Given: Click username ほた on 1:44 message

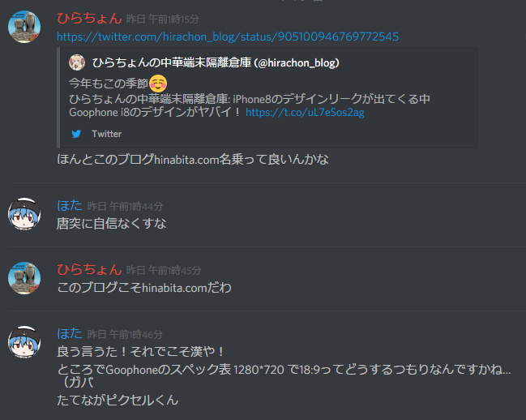Looking at the screenshot, I should [70, 205].
